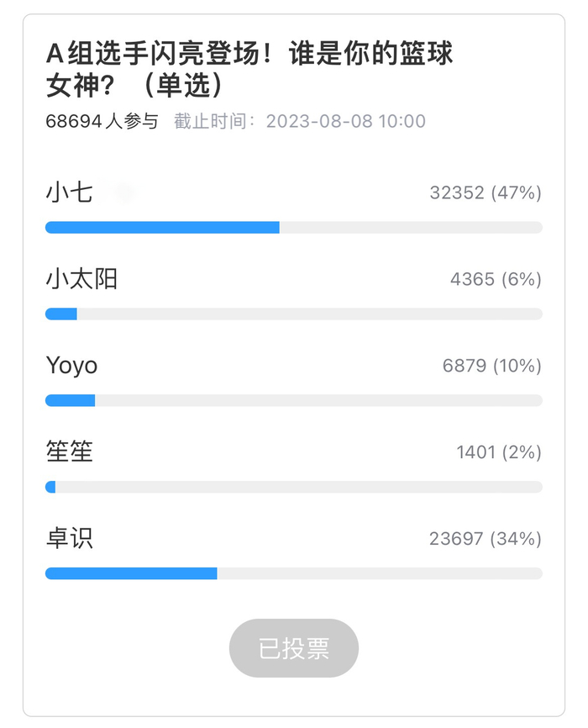This screenshot has width=588, height=728.
Task: Click the 23697 (34%) vote count
Action: (485, 538)
